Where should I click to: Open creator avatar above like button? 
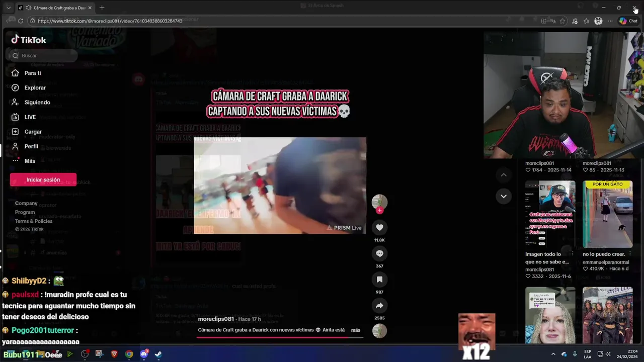[379, 202]
